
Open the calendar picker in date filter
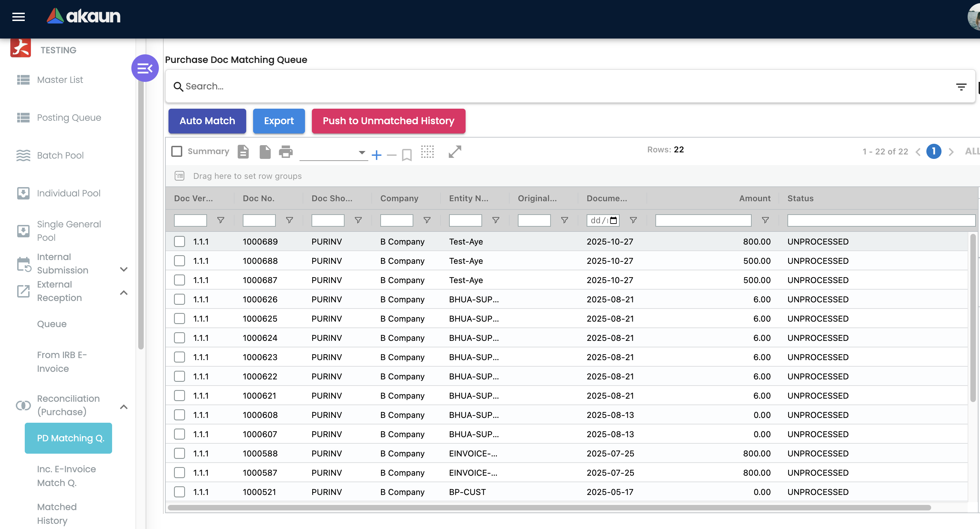coord(613,220)
